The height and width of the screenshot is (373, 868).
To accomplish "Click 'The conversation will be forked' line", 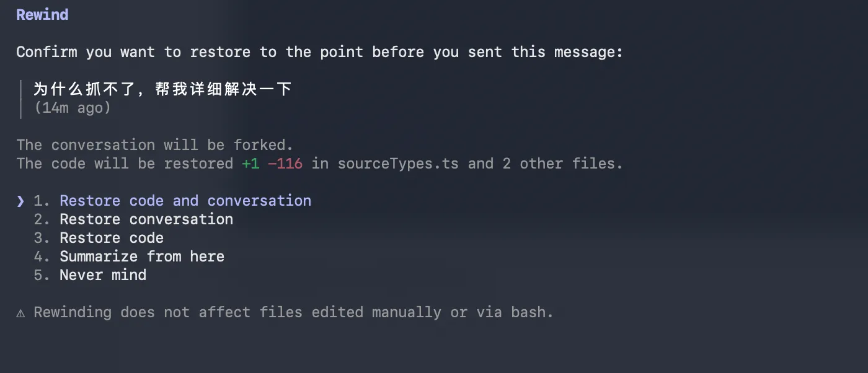I will coord(154,145).
